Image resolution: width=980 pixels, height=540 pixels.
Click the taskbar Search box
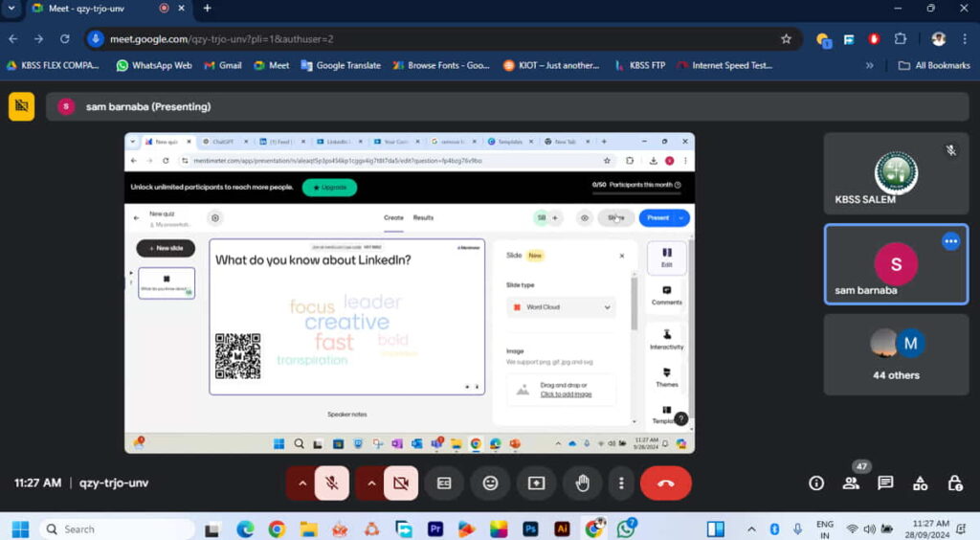point(117,529)
